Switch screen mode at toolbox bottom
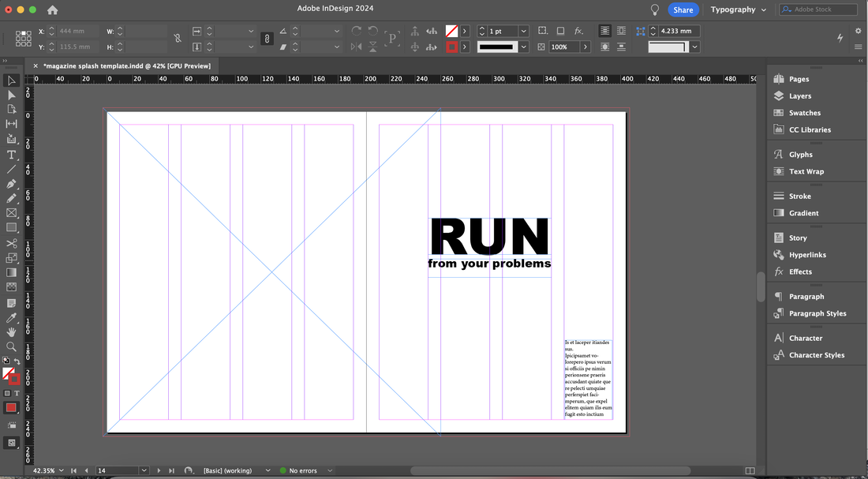The height and width of the screenshot is (479, 868). (11, 443)
